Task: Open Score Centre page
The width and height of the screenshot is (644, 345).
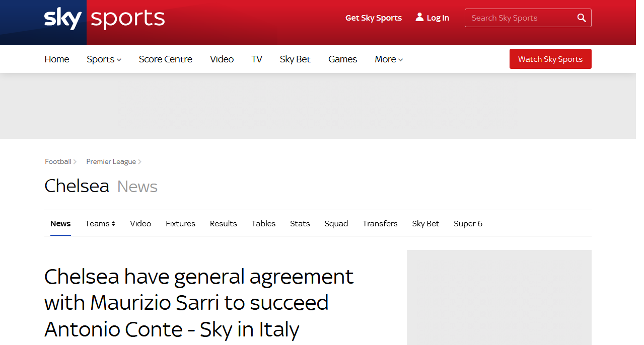Action: [x=166, y=59]
